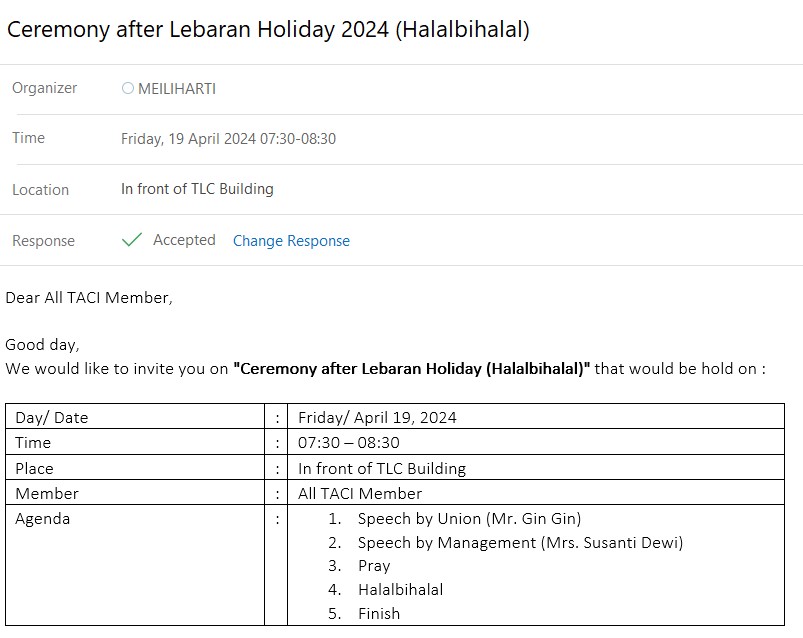
Task: Click agenda item Speech by Management
Action: [520, 543]
